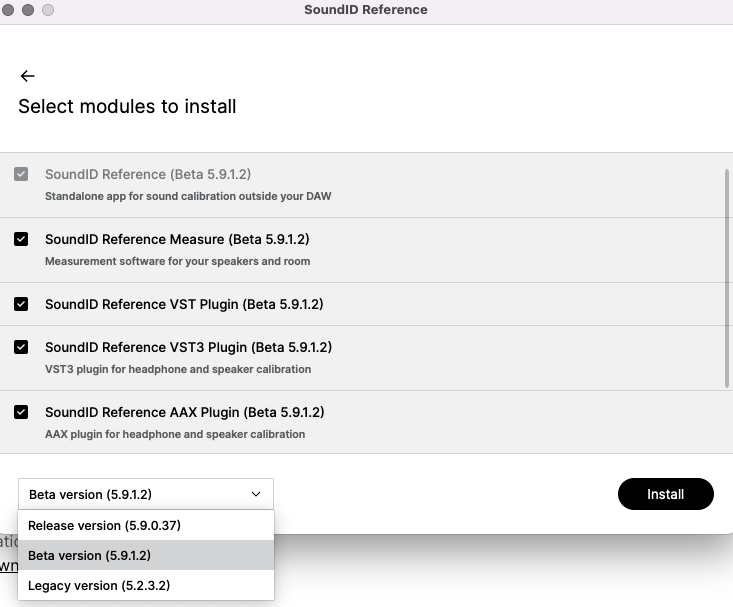Choose Beta version (5.9.1.2) in list
Image resolution: width=733 pixels, height=607 pixels.
(146, 555)
